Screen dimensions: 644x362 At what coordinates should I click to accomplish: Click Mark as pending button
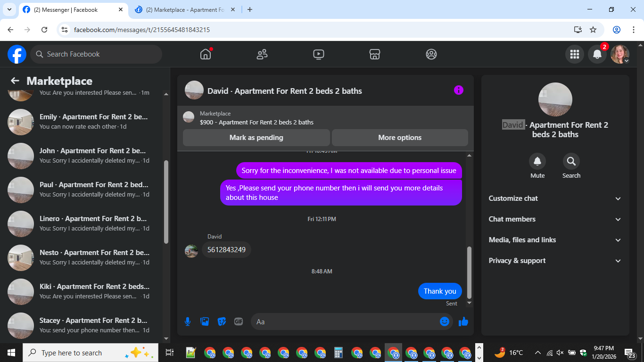(x=256, y=138)
